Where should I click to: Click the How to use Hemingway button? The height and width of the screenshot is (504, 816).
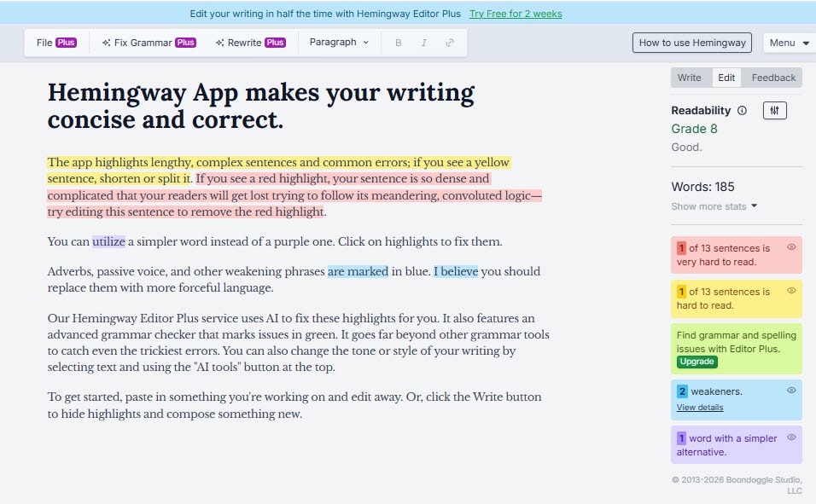point(691,42)
